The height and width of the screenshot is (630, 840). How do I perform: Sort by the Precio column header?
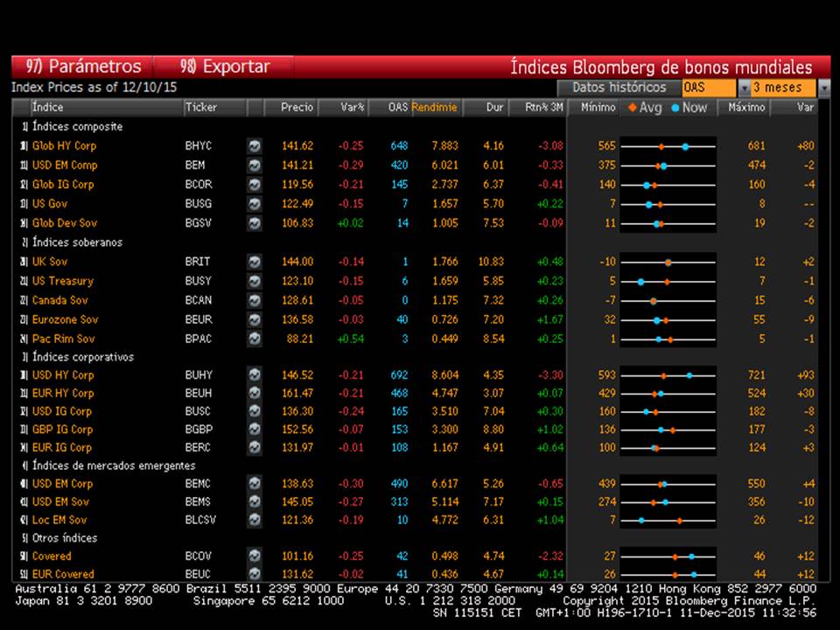[x=290, y=107]
